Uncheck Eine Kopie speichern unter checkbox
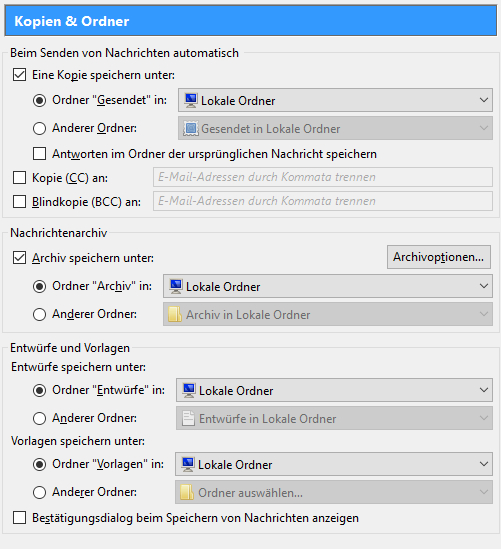 pyautogui.click(x=19, y=75)
